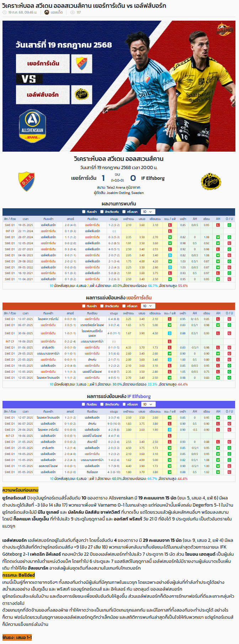Click the red U badge in 05-05-2025 row
The width and height of the screenshot is (239, 644).
[x=229, y=472]
